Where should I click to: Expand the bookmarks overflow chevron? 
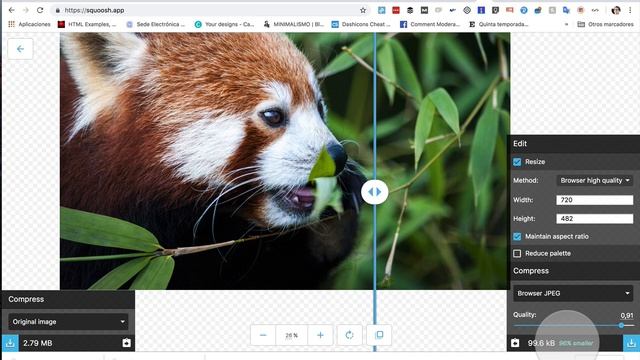pos(566,24)
